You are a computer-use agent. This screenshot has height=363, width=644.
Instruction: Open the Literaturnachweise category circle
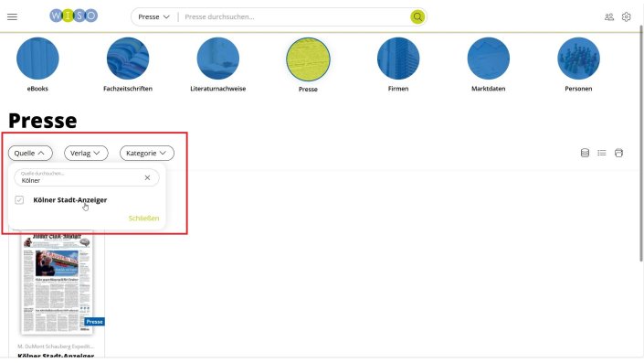218,59
